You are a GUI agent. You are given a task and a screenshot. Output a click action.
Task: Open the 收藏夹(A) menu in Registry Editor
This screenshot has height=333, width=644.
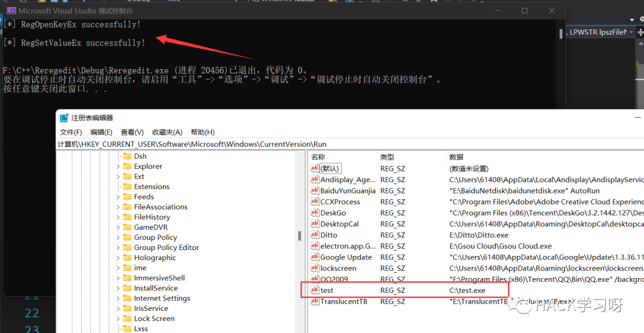tap(167, 132)
